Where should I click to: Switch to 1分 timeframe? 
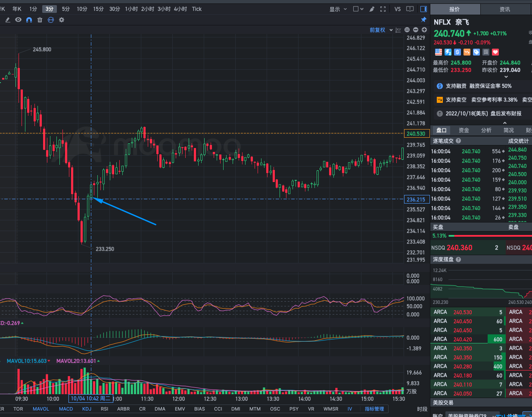pos(33,9)
